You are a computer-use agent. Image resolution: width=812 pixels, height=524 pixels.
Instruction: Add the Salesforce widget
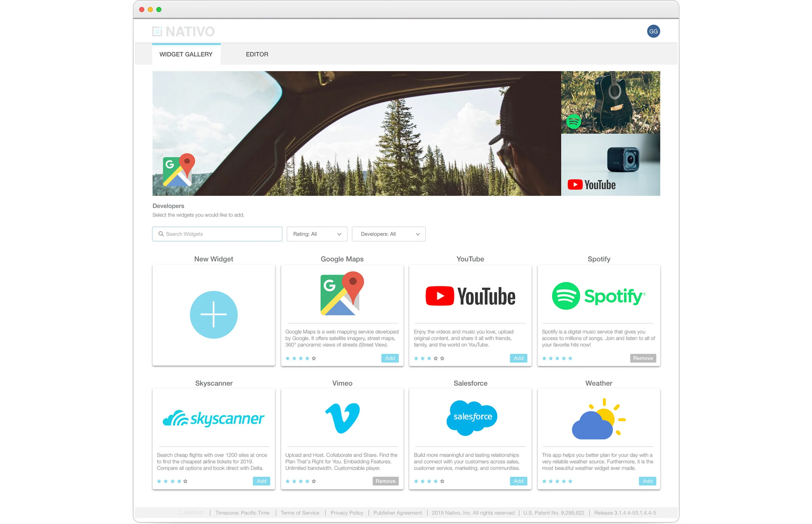(518, 481)
